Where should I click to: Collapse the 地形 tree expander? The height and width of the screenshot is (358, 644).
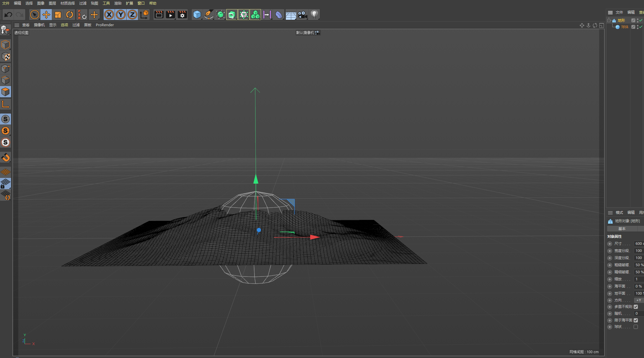(x=609, y=20)
